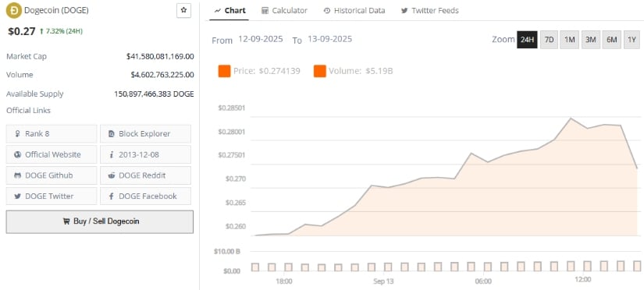View the Twitter Feeds tab
The height and width of the screenshot is (290, 644).
(429, 11)
